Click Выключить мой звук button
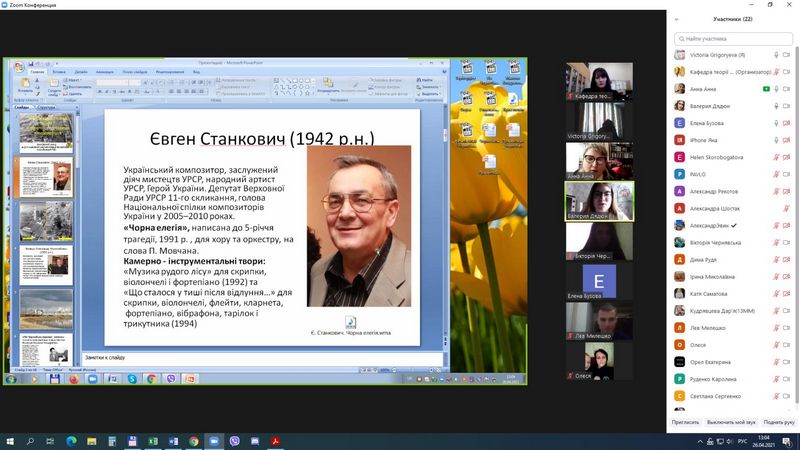The image size is (800, 450). [731, 422]
